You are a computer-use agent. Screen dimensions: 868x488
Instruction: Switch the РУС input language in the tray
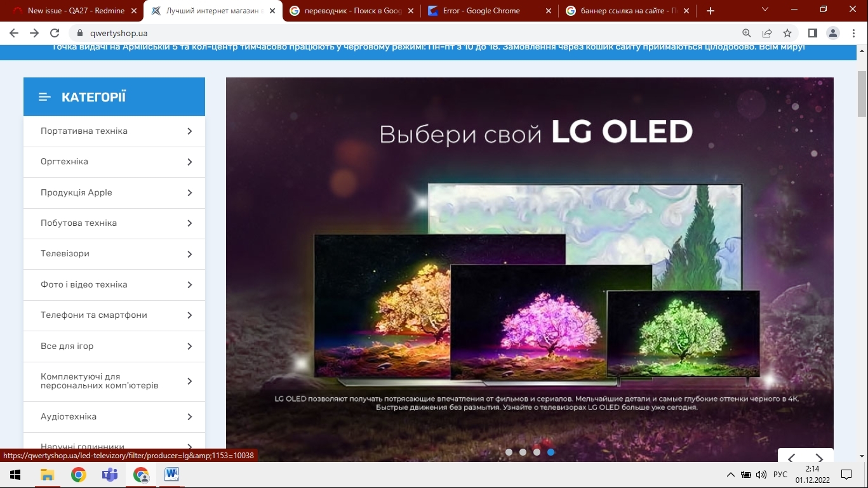(780, 475)
